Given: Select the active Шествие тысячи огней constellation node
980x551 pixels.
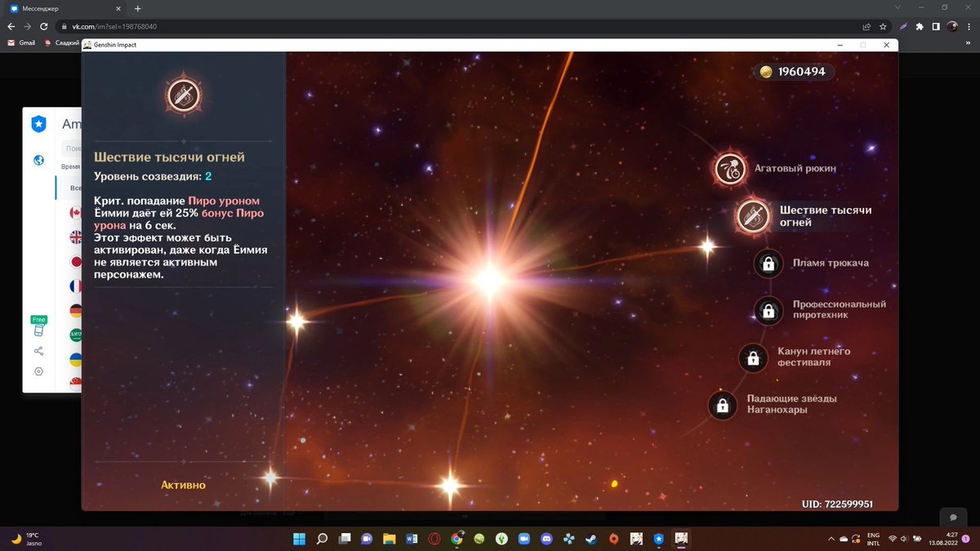Looking at the screenshot, I should click(753, 216).
